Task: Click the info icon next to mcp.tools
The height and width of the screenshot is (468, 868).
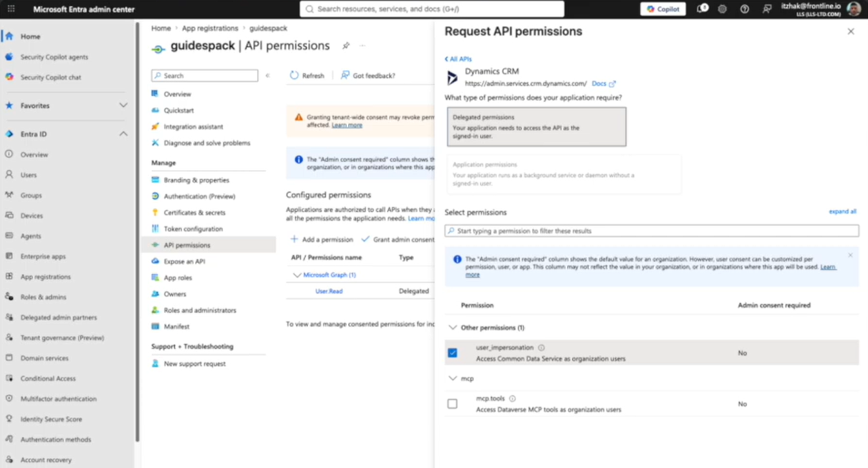Action: pyautogui.click(x=512, y=399)
